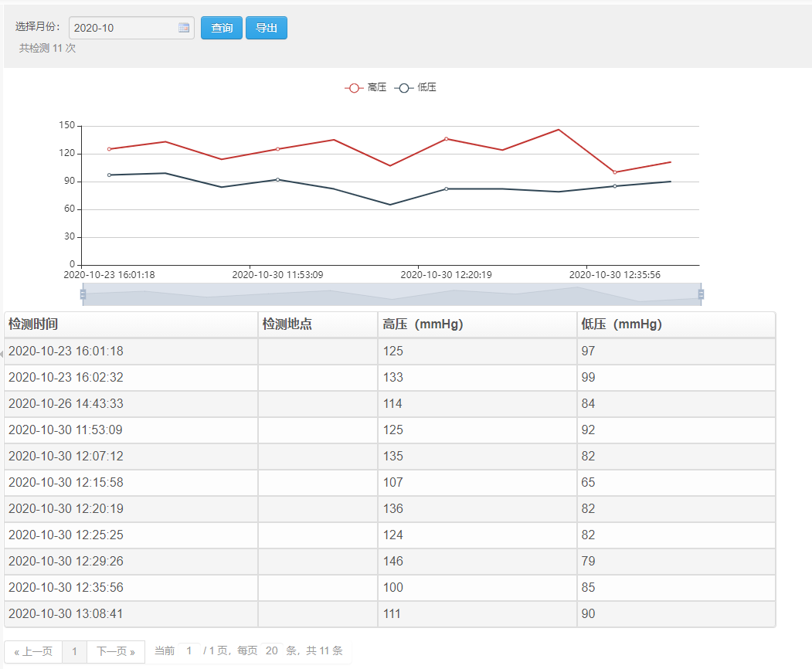Click x-axis label 2020-10-30 12:35:56
This screenshot has height=669, width=812.
(x=615, y=275)
